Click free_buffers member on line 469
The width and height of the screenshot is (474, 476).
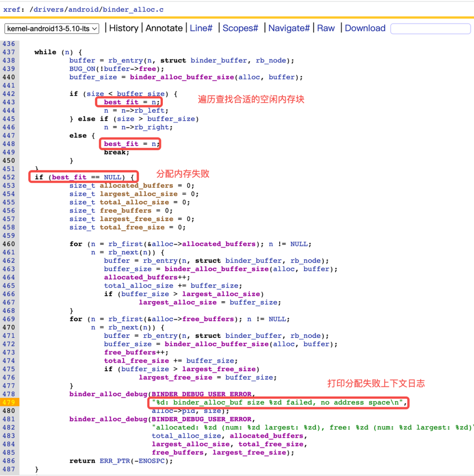(x=208, y=319)
